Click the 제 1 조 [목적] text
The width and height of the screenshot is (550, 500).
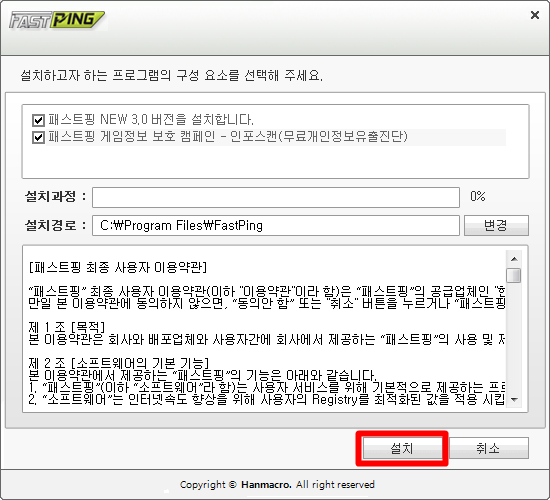67,327
